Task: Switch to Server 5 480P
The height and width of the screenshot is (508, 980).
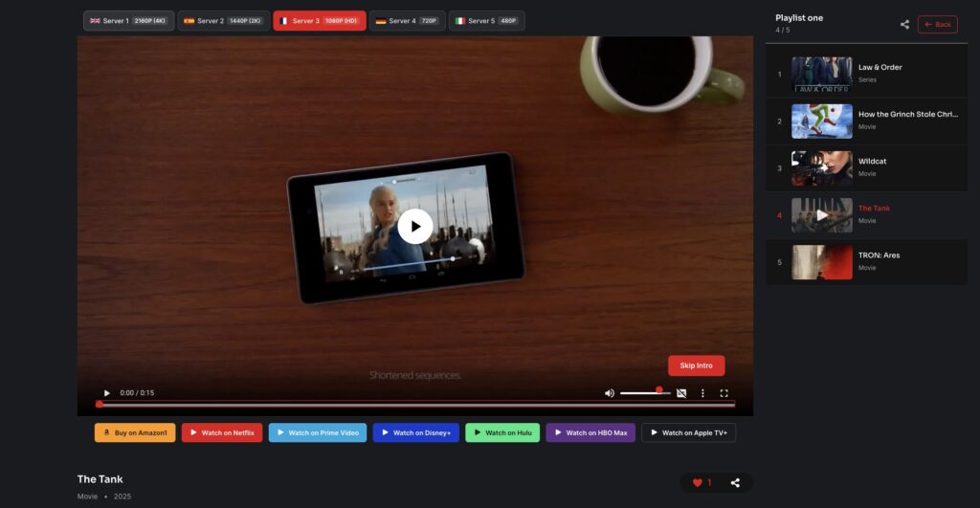Action: (x=487, y=21)
